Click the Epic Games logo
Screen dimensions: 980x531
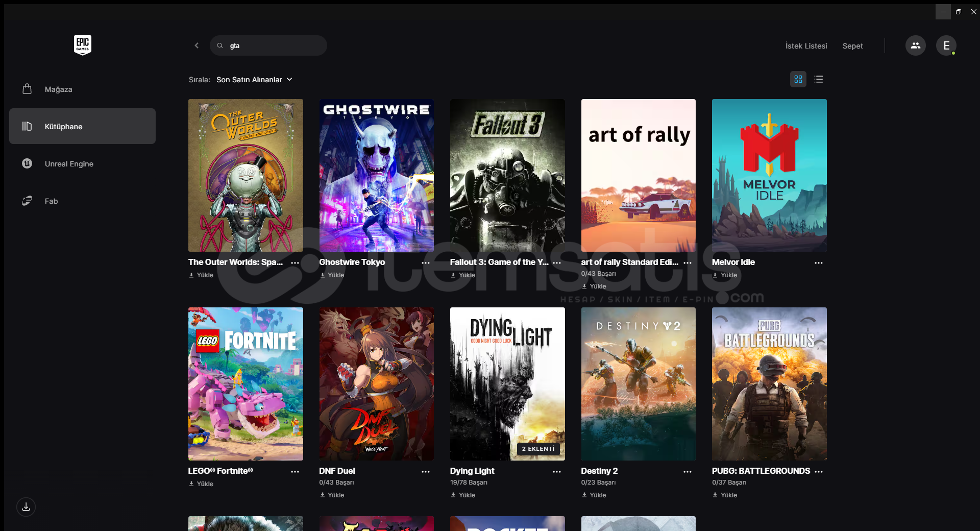[x=82, y=45]
